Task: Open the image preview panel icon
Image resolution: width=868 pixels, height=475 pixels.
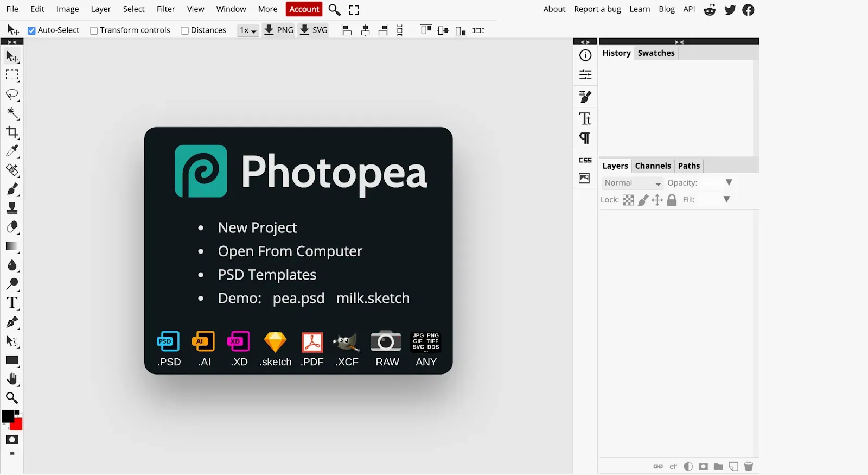Action: pyautogui.click(x=584, y=178)
